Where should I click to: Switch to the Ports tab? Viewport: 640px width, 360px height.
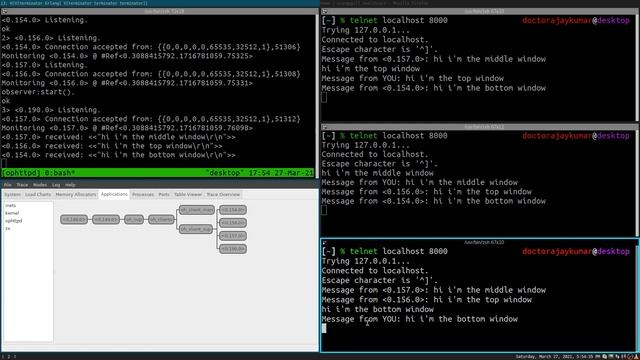click(164, 194)
